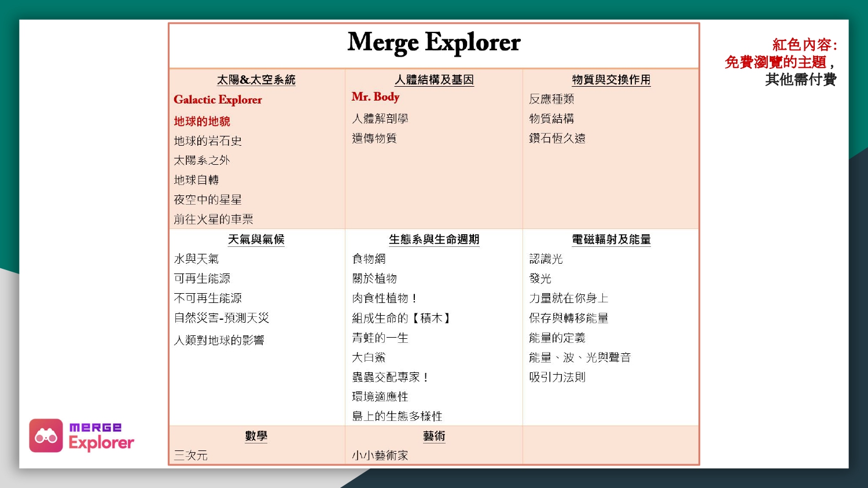Click the '其他需付費' note line
This screenshot has height=488, width=868.
(801, 80)
